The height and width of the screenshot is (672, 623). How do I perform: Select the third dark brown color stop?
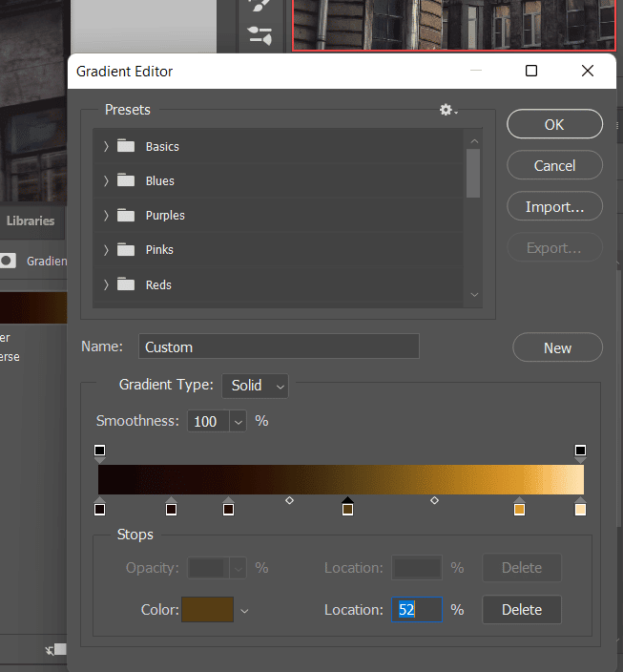(228, 509)
